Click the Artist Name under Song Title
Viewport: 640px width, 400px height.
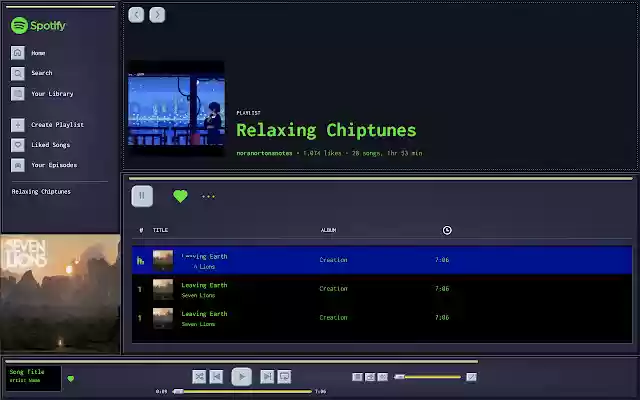point(24,380)
